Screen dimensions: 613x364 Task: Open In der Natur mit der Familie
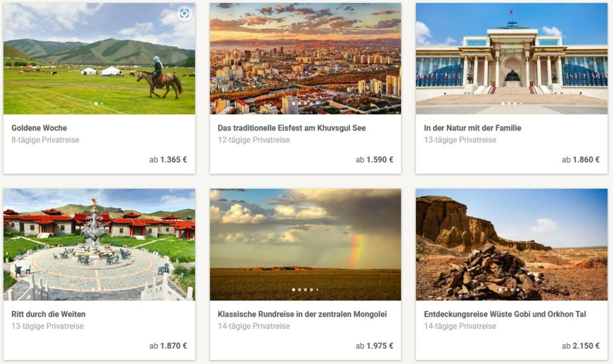[x=472, y=128]
